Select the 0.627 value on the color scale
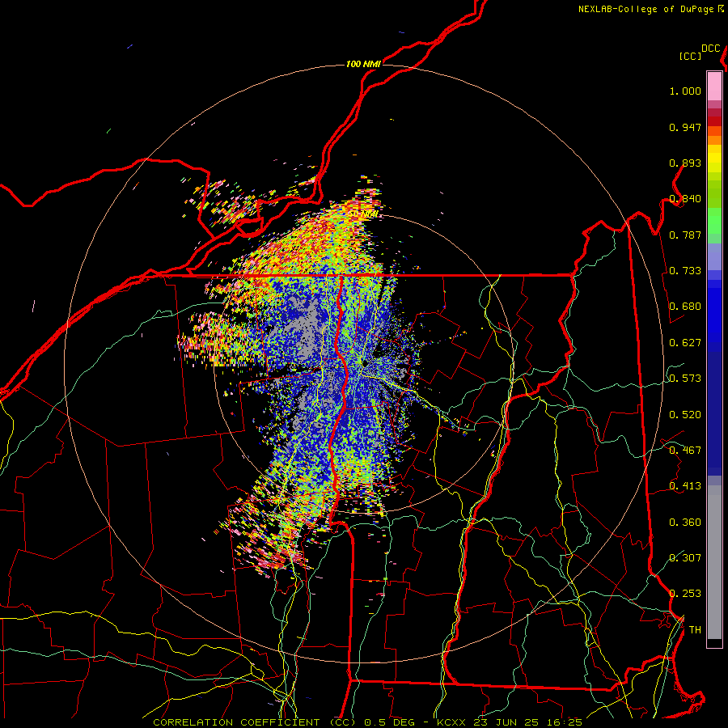Screen dimensions: 728x728 pos(685,343)
